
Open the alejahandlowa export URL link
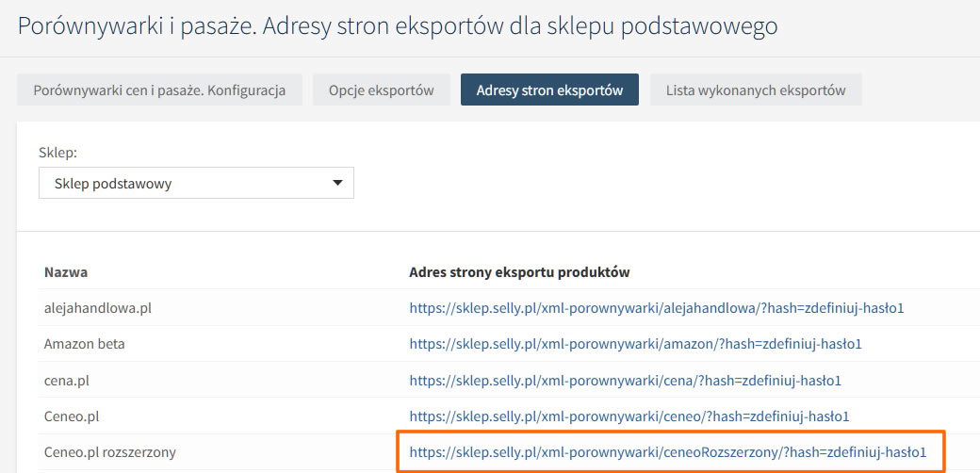[657, 308]
